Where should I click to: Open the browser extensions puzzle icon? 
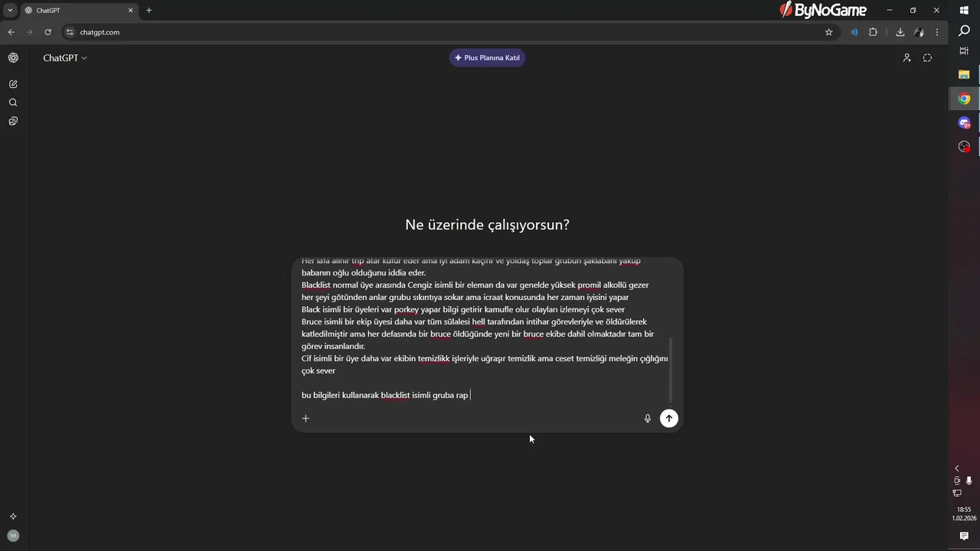(873, 32)
